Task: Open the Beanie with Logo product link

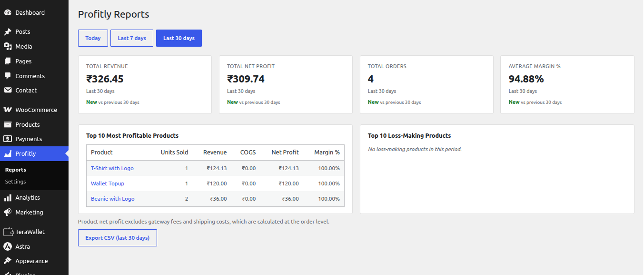Action: pyautogui.click(x=113, y=199)
